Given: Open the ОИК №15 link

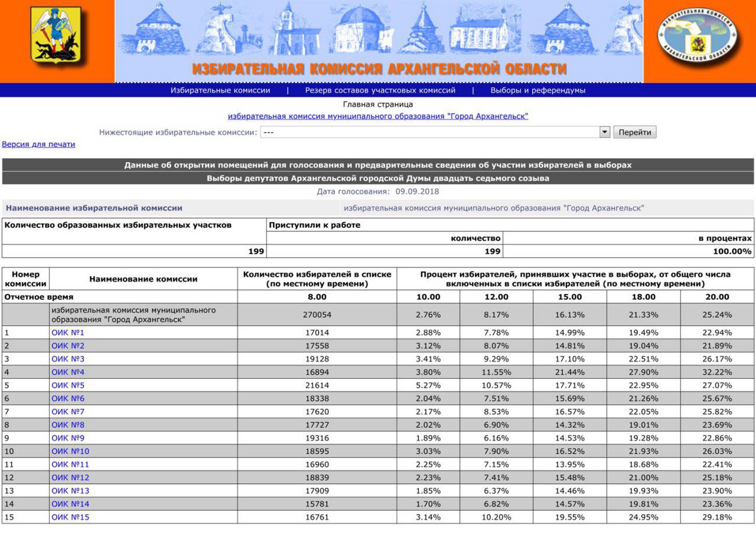Looking at the screenshot, I should [70, 517].
